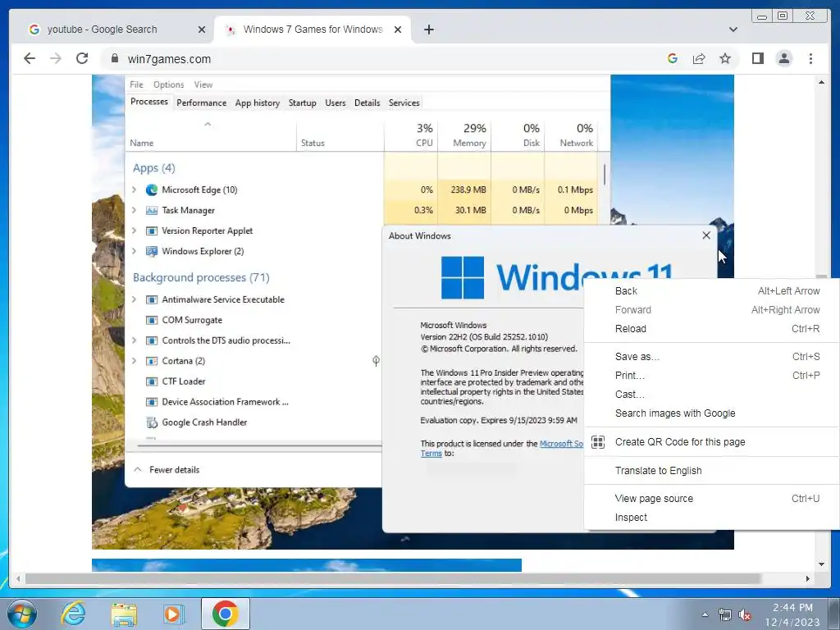
Task: Close the Windows 7 Games tab
Action: coord(398,30)
